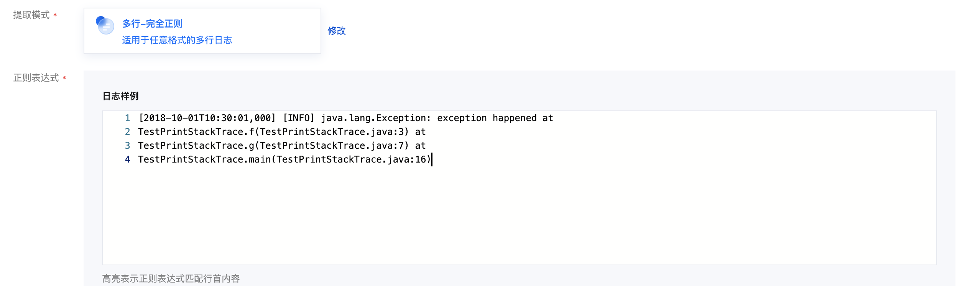980x286 pixels.
Task: Place cursor in first log line timestamp
Action: pos(207,118)
